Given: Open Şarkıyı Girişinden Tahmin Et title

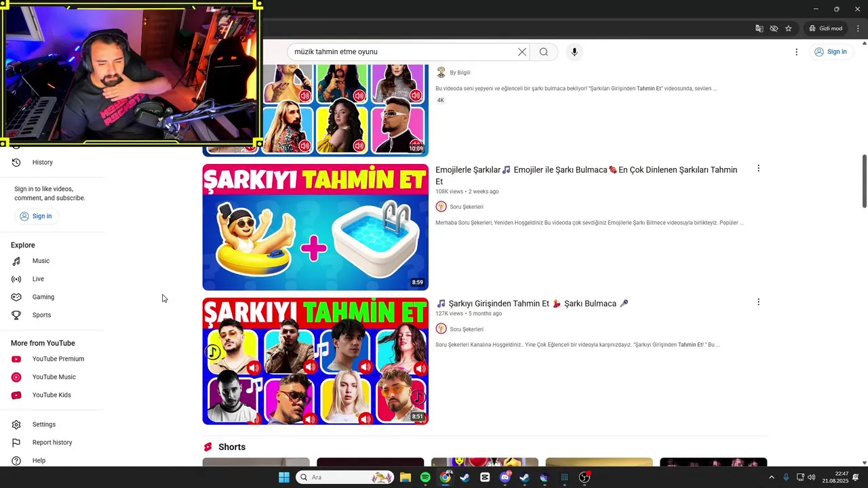Looking at the screenshot, I should pos(532,304).
